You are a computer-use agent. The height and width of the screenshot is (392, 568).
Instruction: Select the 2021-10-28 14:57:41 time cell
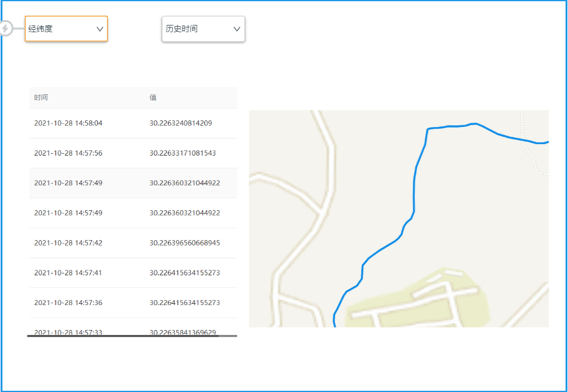pos(68,273)
